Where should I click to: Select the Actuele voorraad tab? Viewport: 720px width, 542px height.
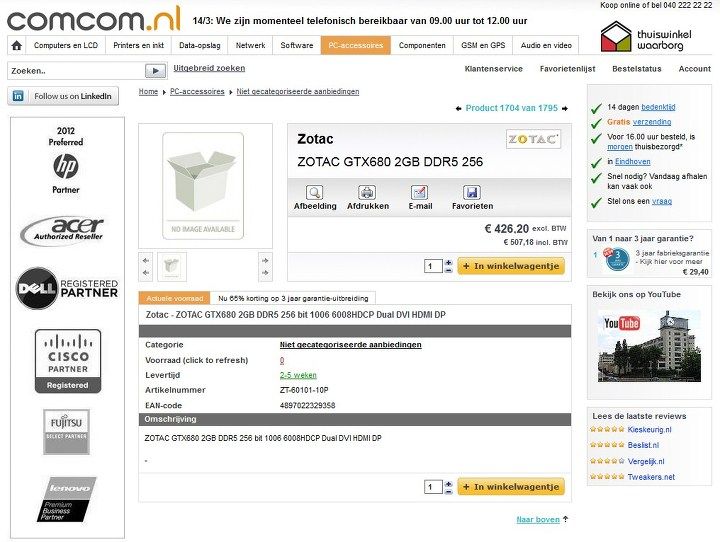(x=174, y=298)
